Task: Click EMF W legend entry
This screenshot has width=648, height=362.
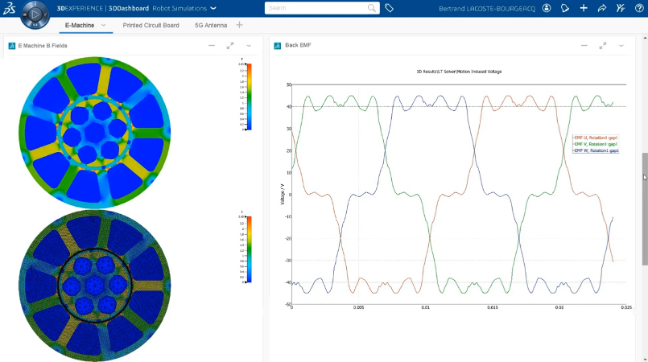Action: point(596,151)
